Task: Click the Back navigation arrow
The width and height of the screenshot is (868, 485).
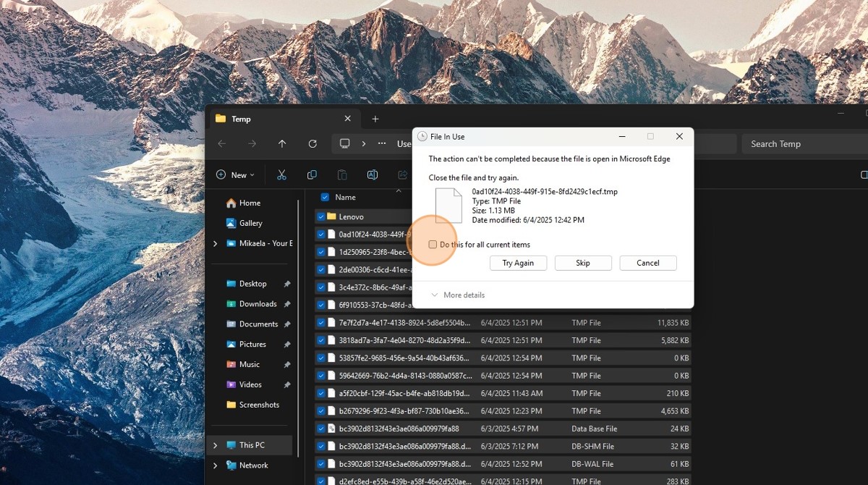Action: [x=222, y=144]
